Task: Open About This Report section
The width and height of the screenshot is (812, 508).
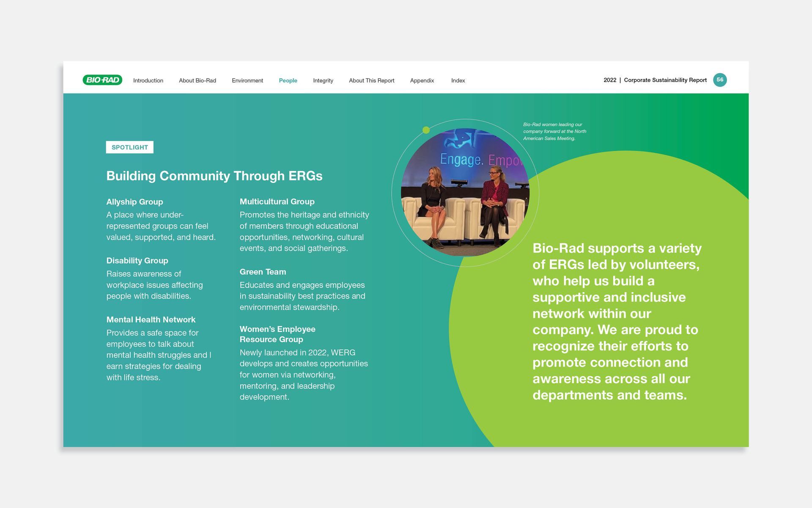Action: coord(372,80)
